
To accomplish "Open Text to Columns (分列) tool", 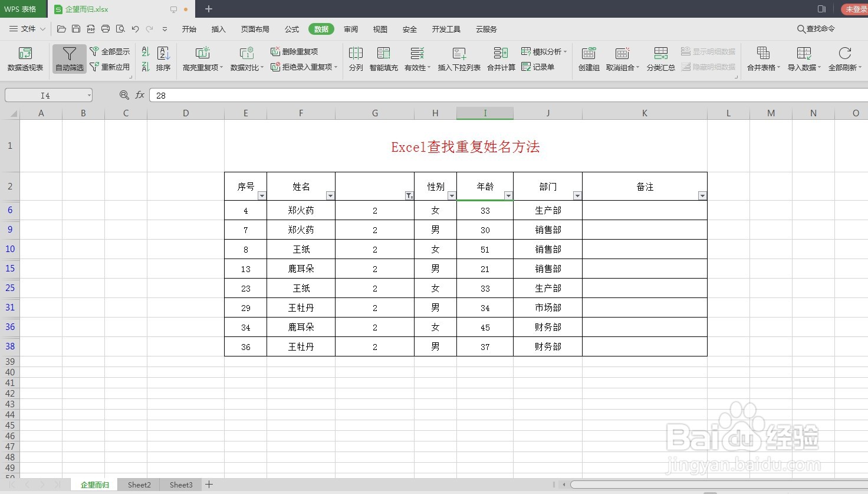I will tap(356, 60).
